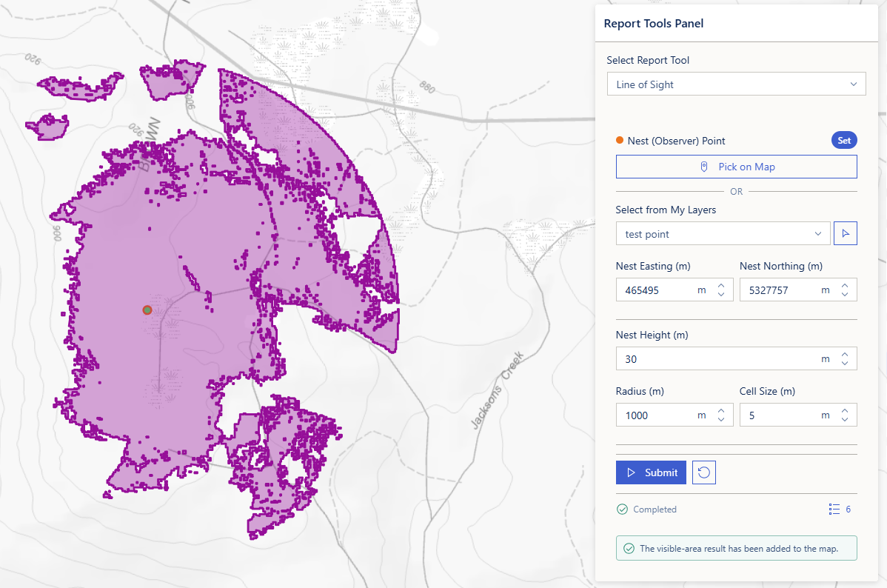Click the Cell Size input field

tap(798, 415)
